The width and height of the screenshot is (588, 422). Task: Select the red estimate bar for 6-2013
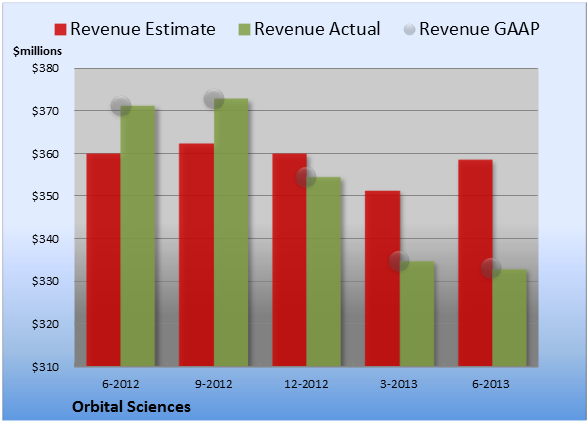coord(476,263)
